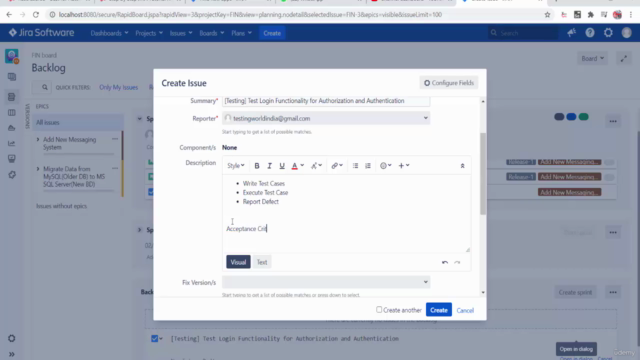Screen dimensions: 640x360
Task: Open the Reports chart icon in sidebar
Action: point(12,143)
